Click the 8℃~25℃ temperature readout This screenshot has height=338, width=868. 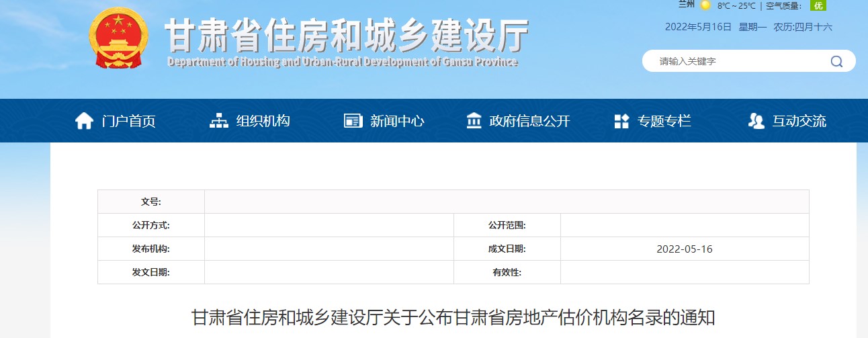pyautogui.click(x=736, y=6)
